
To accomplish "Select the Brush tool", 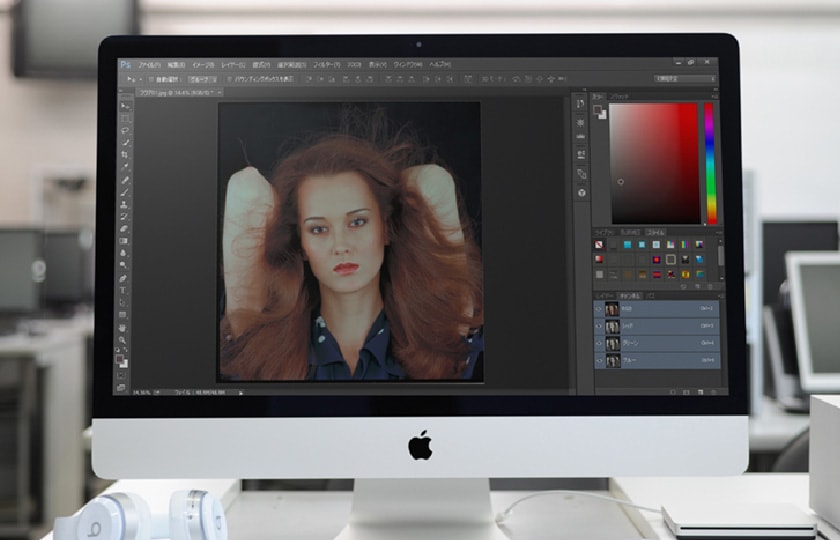I will point(125,192).
